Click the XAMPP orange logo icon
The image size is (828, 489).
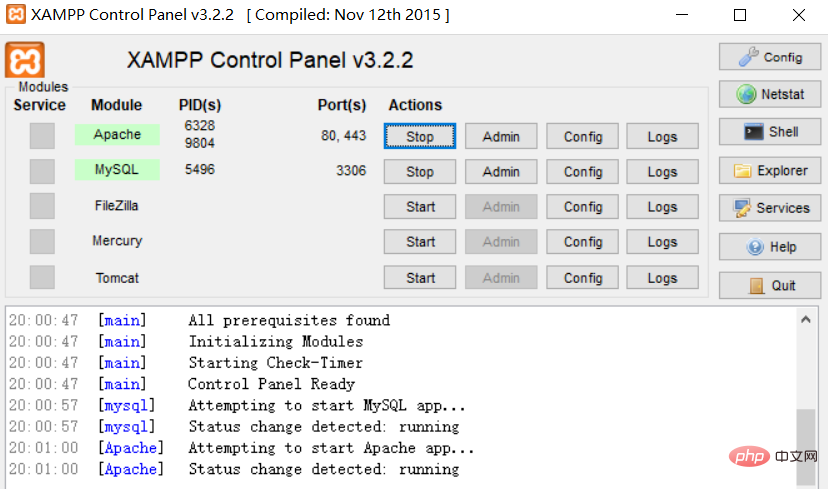[x=25, y=60]
